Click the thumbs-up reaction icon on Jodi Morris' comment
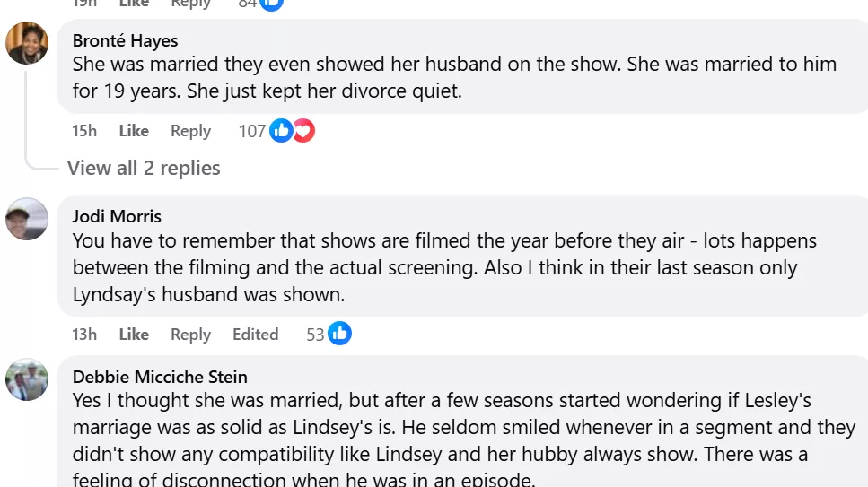Image resolution: width=868 pixels, height=487 pixels. (x=339, y=334)
